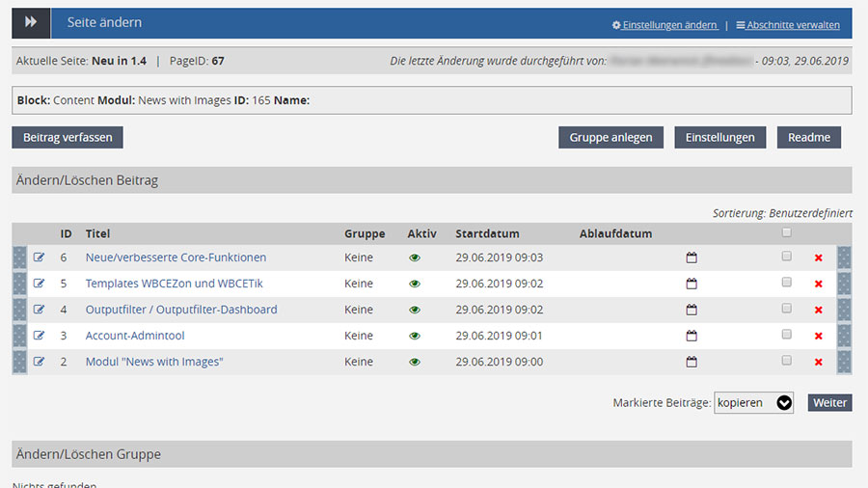This screenshot has height=488, width=868.
Task: Tick checkbox for Neue/verbesserte Core-Funktionen post
Action: [x=787, y=257]
